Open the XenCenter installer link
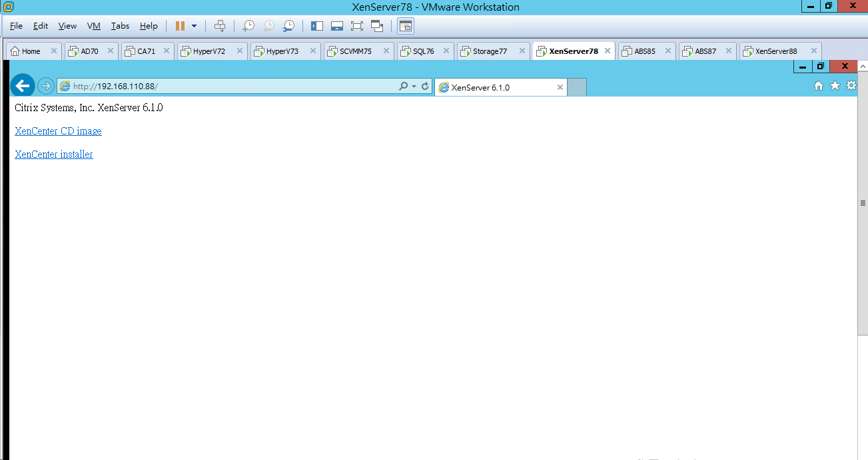 click(x=54, y=154)
